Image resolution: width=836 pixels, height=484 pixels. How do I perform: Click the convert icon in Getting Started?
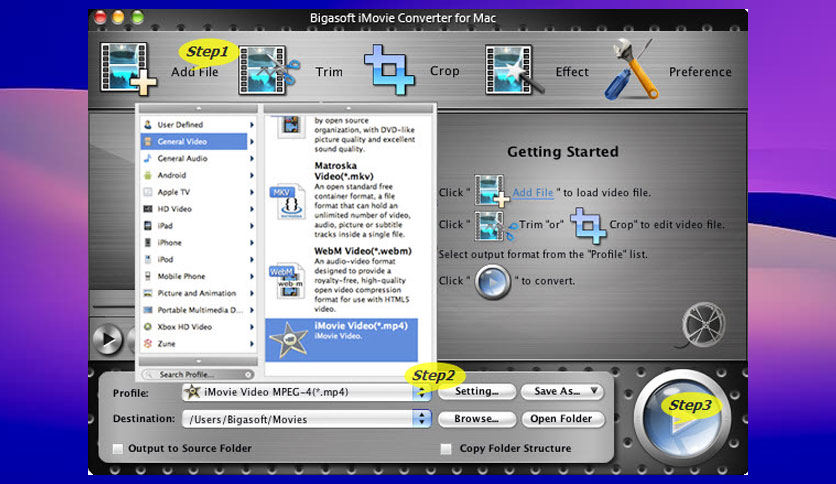[492, 281]
